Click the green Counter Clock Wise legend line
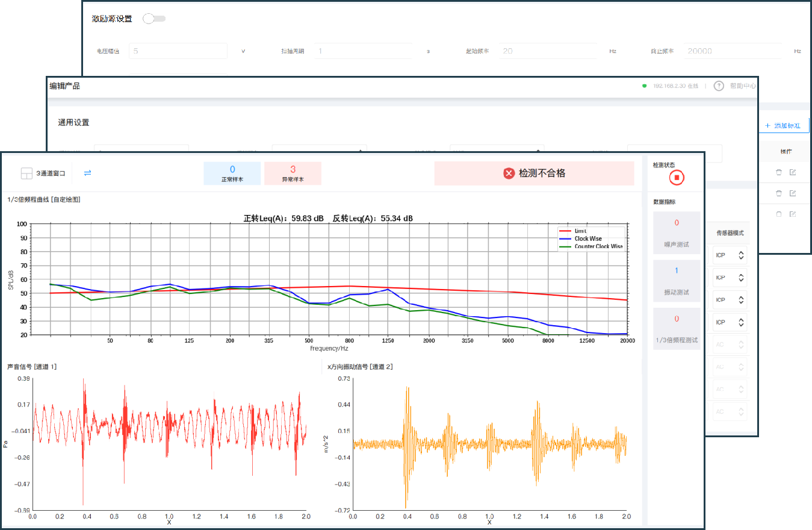 click(565, 246)
